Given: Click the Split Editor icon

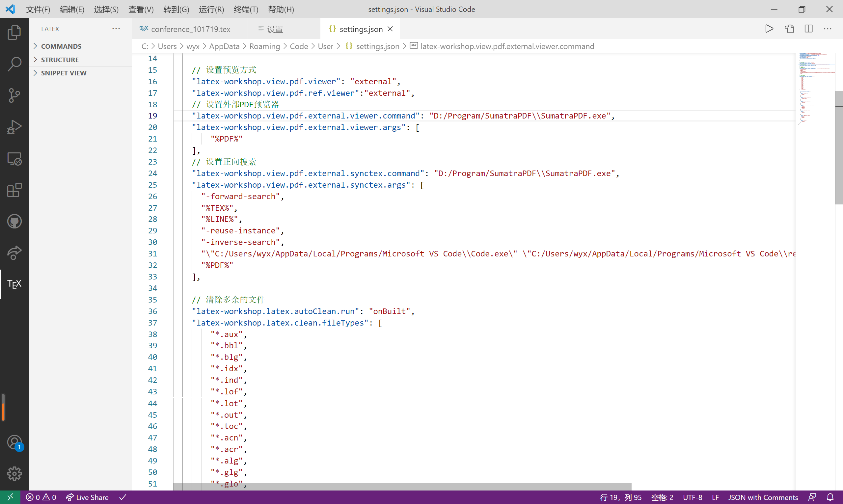Looking at the screenshot, I should click(808, 29).
